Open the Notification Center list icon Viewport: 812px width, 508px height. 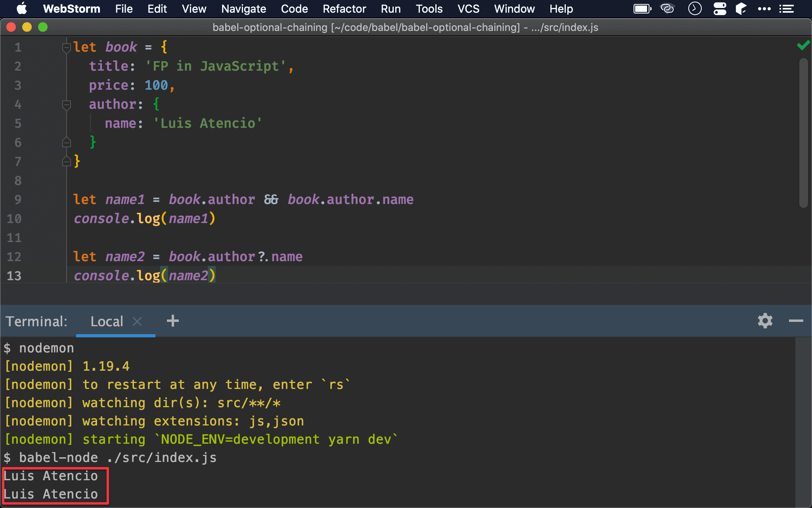786,9
